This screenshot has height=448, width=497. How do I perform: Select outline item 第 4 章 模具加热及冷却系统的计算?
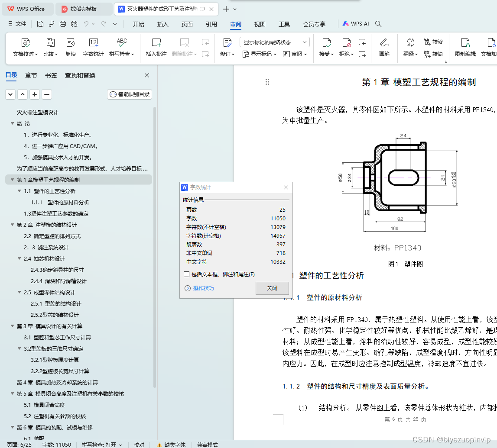coord(57,383)
